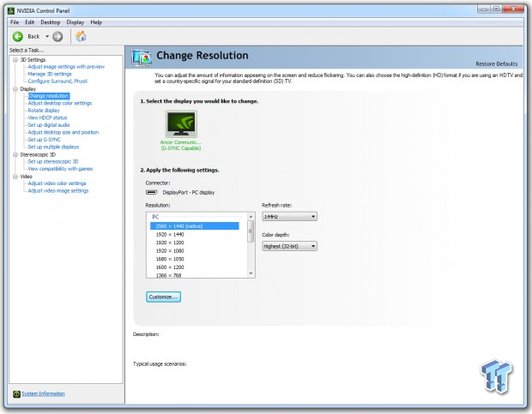The height and width of the screenshot is (414, 532).
Task: Open Set up stereoscopic 3D
Action: pyautogui.click(x=53, y=162)
